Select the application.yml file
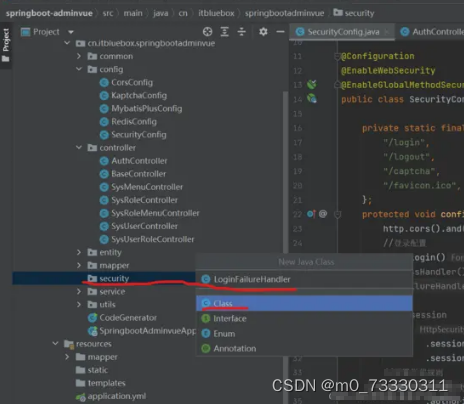Screen dimensions: 464x404 (x=111, y=396)
